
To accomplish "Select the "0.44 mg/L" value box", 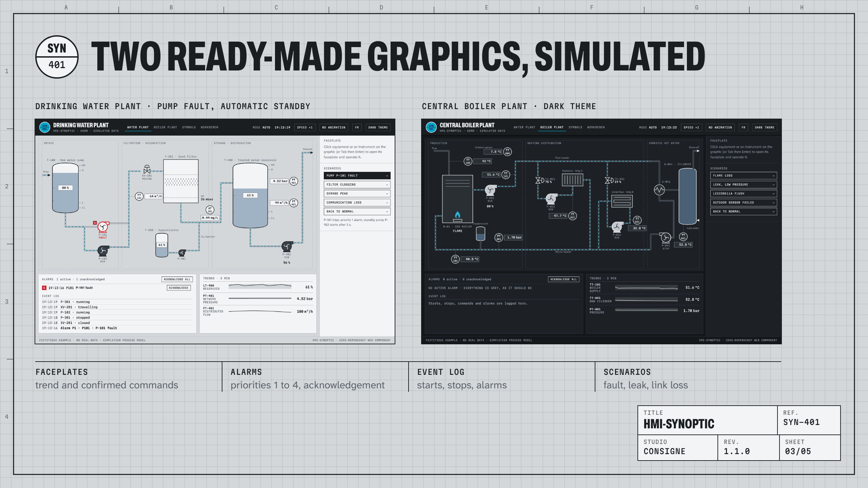I will (x=210, y=218).
